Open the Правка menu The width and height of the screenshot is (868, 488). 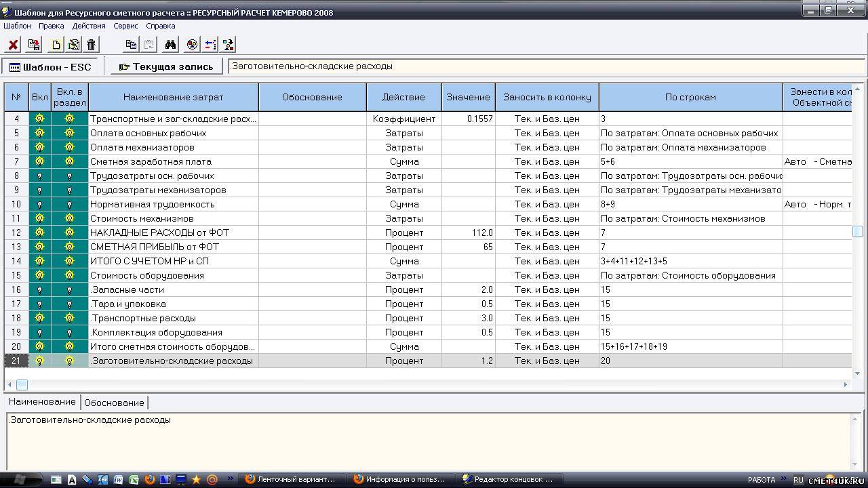52,26
